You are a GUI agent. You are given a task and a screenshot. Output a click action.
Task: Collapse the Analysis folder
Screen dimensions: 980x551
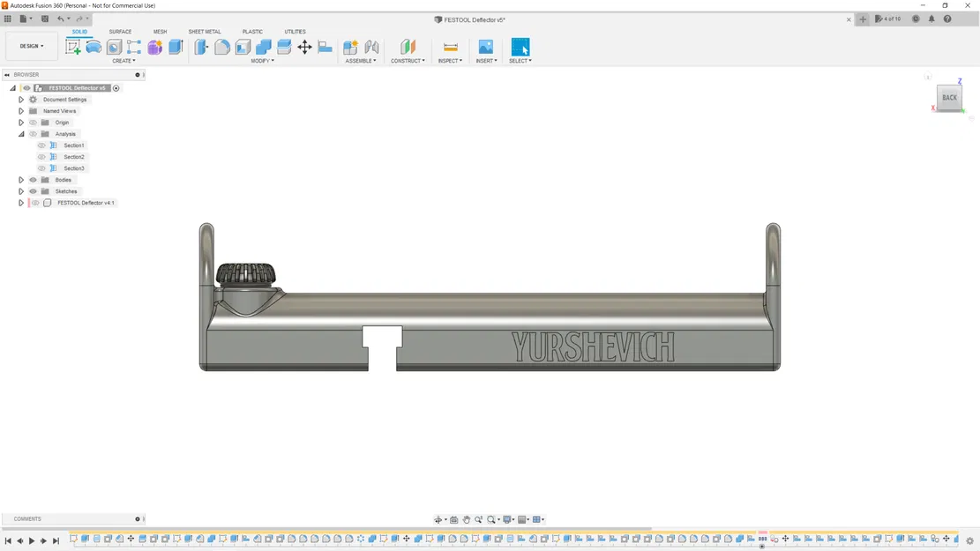20,134
